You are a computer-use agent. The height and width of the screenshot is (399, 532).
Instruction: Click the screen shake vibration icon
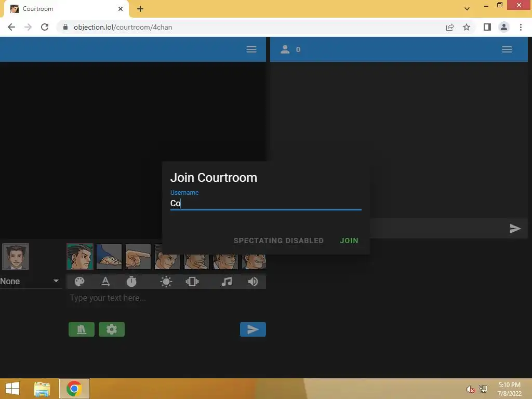tap(192, 282)
